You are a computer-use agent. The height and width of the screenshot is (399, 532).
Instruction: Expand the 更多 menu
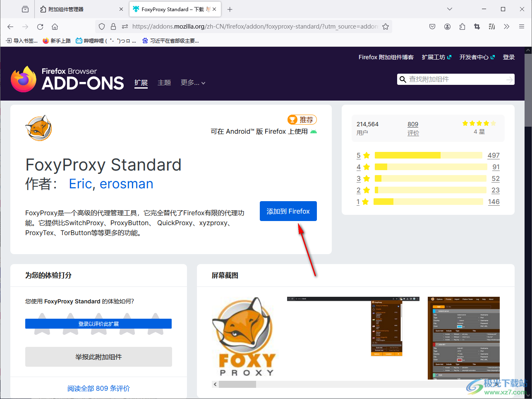[x=193, y=83]
